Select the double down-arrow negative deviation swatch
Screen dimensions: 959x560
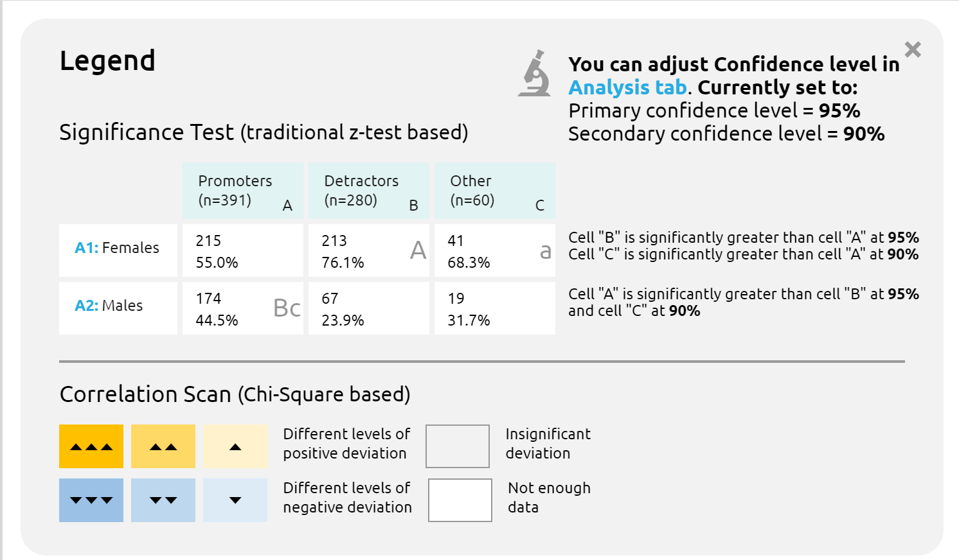point(163,500)
